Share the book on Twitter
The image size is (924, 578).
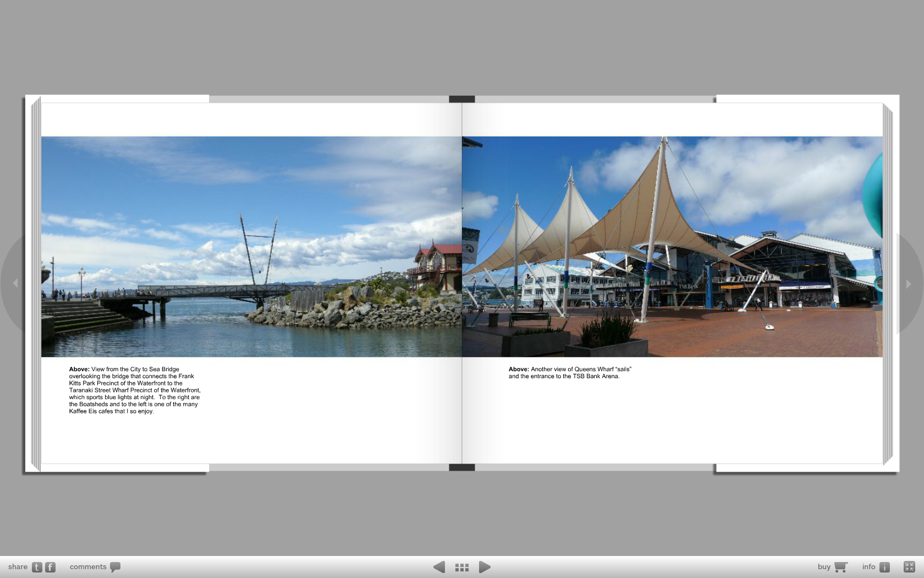37,567
